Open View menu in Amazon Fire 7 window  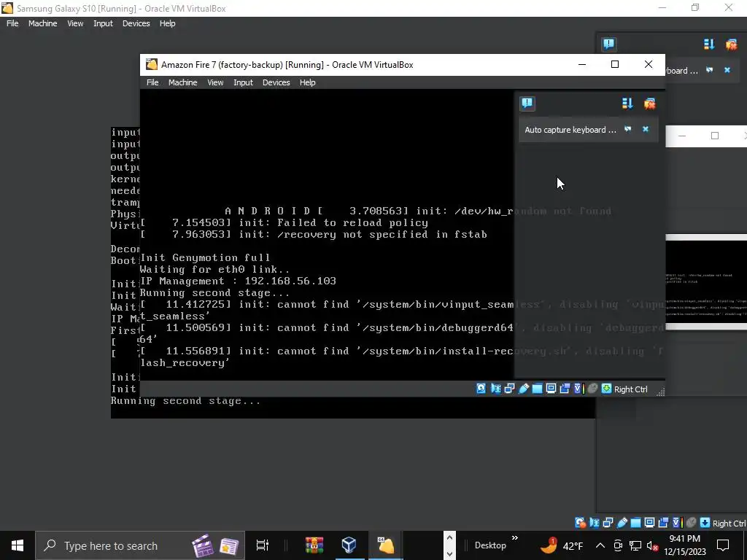point(215,82)
